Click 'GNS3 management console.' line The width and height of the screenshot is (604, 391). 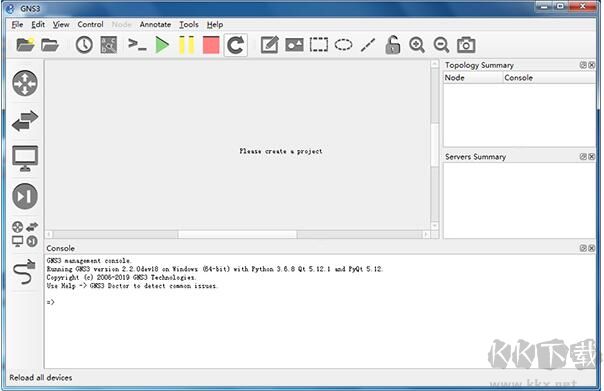(x=89, y=261)
